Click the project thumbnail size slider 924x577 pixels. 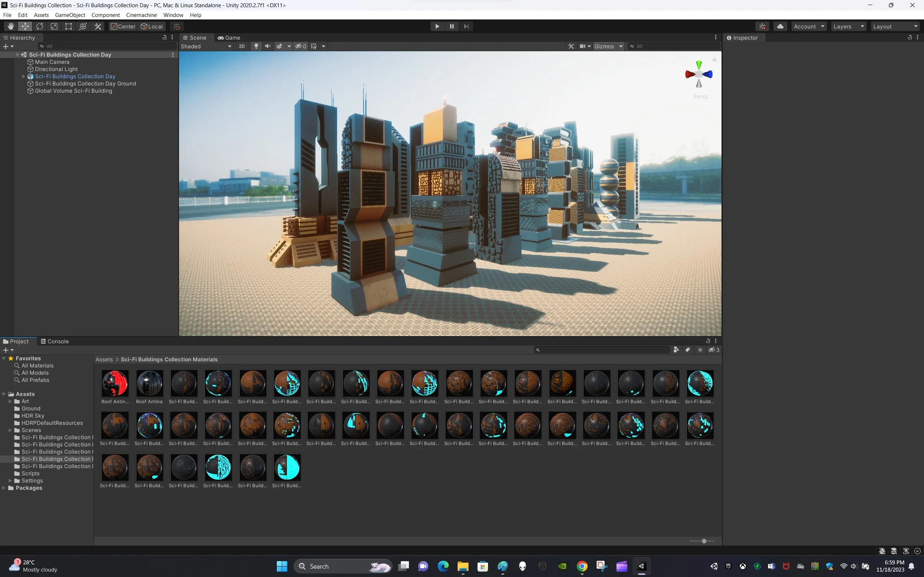(704, 541)
